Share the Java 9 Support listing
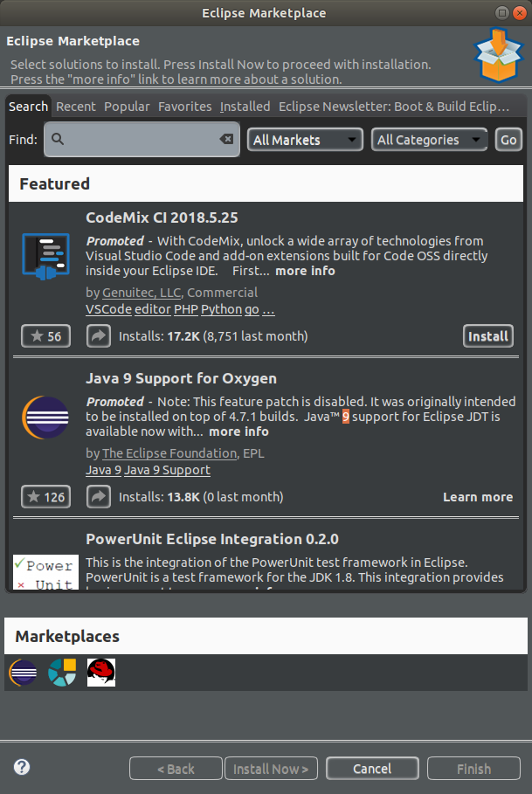This screenshot has width=532, height=794. coord(98,497)
